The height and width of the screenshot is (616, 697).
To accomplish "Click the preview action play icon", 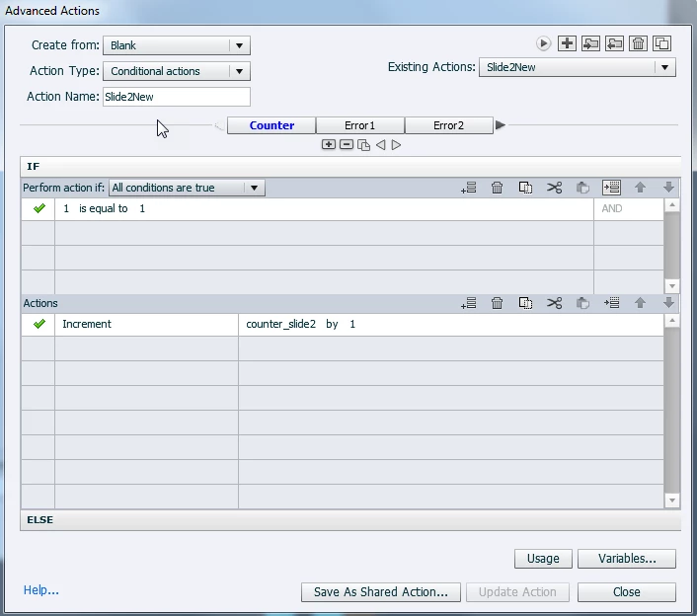I will (543, 43).
